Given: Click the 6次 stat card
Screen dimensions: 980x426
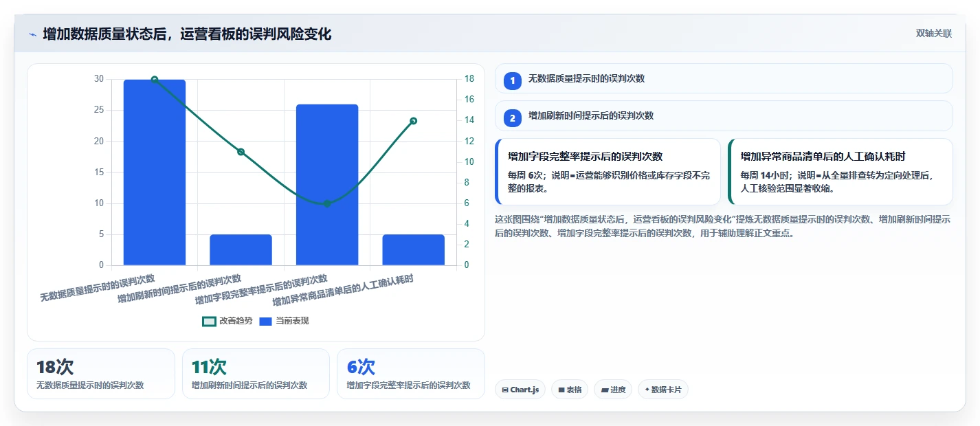Looking at the screenshot, I should point(411,374).
